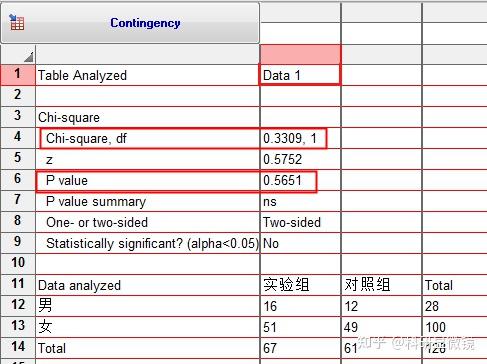Click the 'Total' label in row 14
The image size is (487, 364).
click(x=52, y=348)
